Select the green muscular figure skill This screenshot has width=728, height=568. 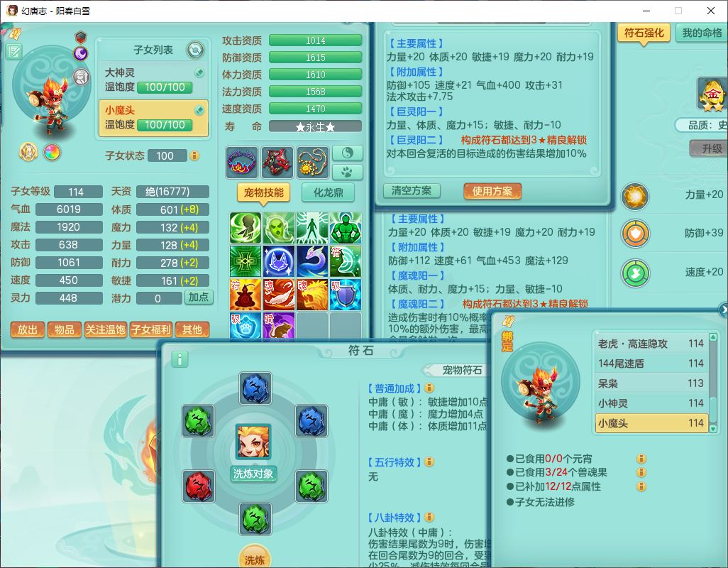[346, 228]
